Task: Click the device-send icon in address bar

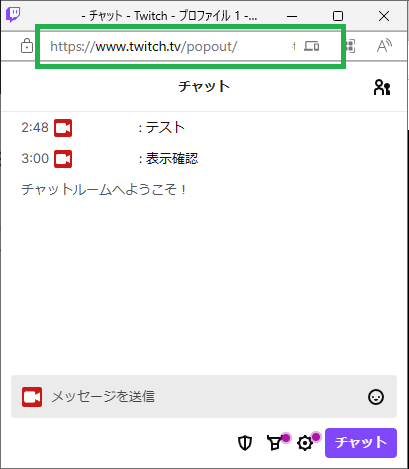Action: [312, 46]
